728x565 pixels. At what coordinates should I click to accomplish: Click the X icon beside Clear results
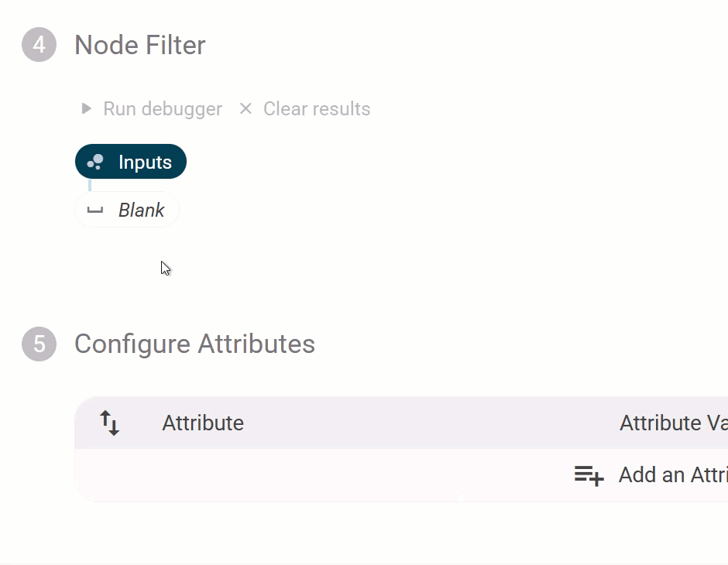pos(246,109)
